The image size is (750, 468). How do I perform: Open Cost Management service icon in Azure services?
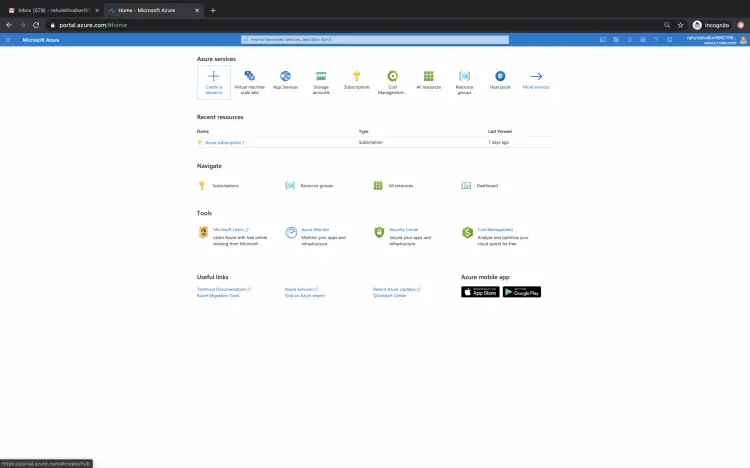[x=393, y=76]
